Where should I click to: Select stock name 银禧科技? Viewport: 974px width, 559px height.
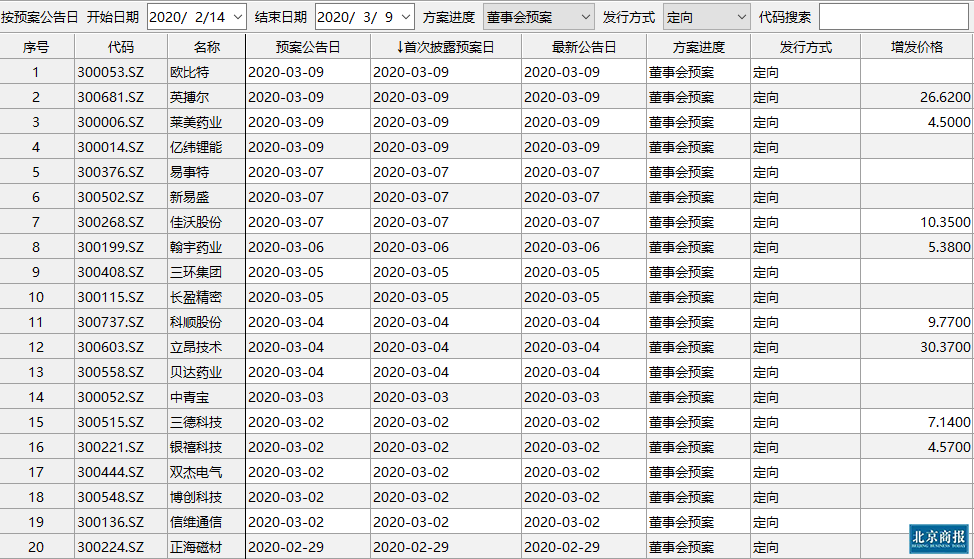[x=196, y=447]
